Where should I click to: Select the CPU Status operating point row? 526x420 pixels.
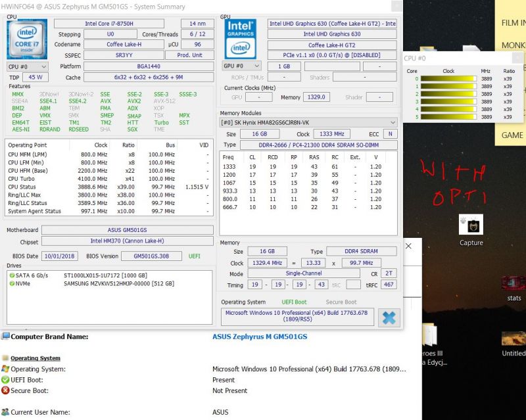[108, 187]
